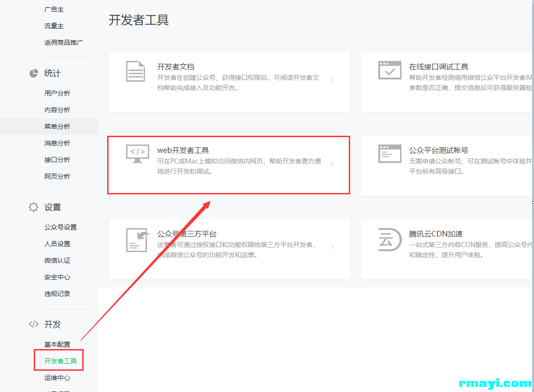534x392 pixels.
Task: Open the 开发者文档 title link
Action: click(176, 66)
